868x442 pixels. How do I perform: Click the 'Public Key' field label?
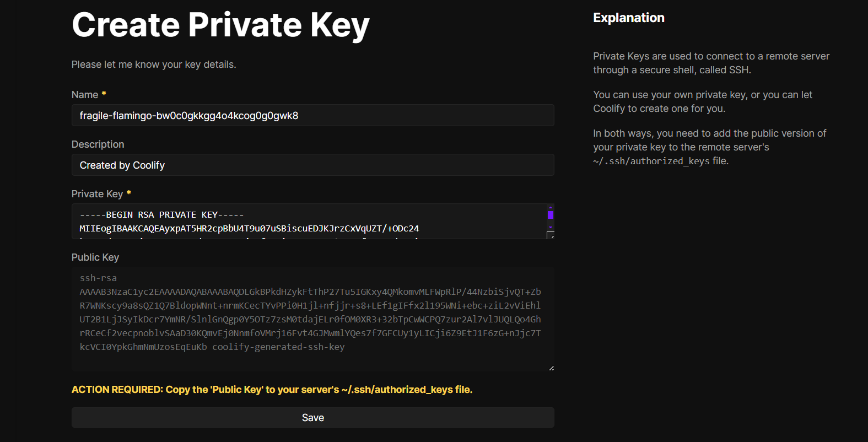coord(95,257)
